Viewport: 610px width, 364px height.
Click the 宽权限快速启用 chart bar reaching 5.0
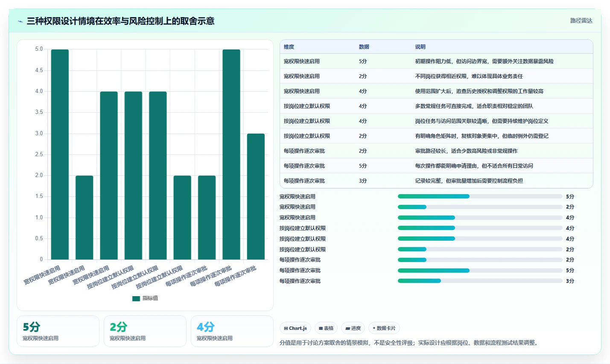point(60,154)
